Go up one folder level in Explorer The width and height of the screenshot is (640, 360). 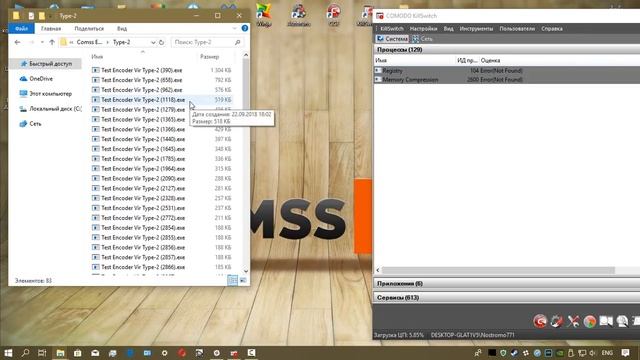click(x=52, y=42)
